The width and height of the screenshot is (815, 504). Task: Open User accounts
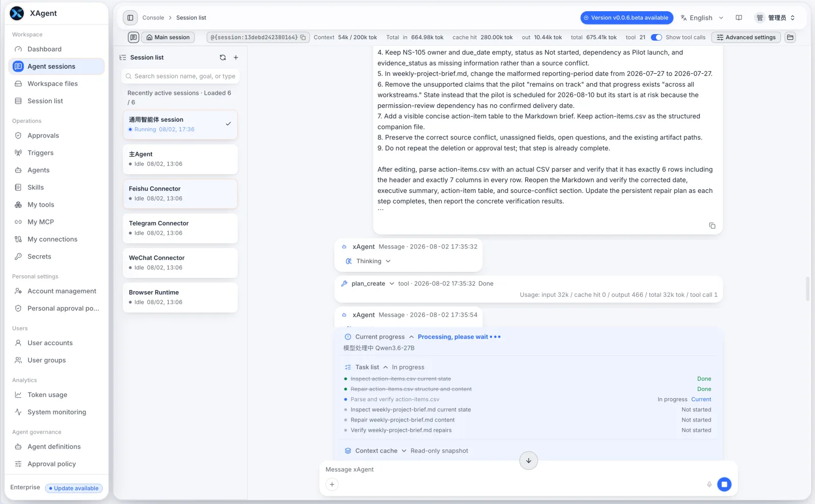[x=57, y=343]
